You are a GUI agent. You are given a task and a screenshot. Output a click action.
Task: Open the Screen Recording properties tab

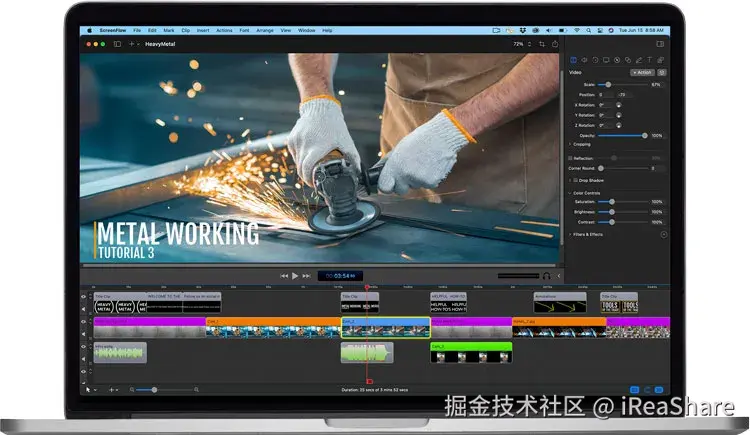click(606, 60)
